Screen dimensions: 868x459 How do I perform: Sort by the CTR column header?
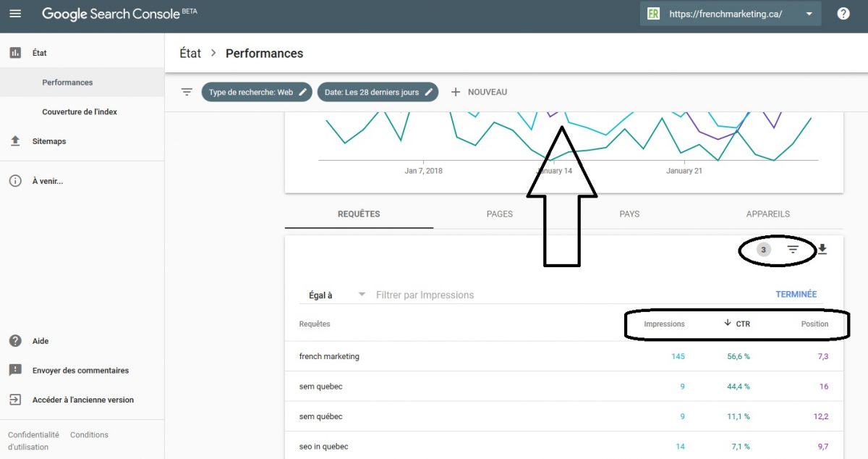(743, 324)
